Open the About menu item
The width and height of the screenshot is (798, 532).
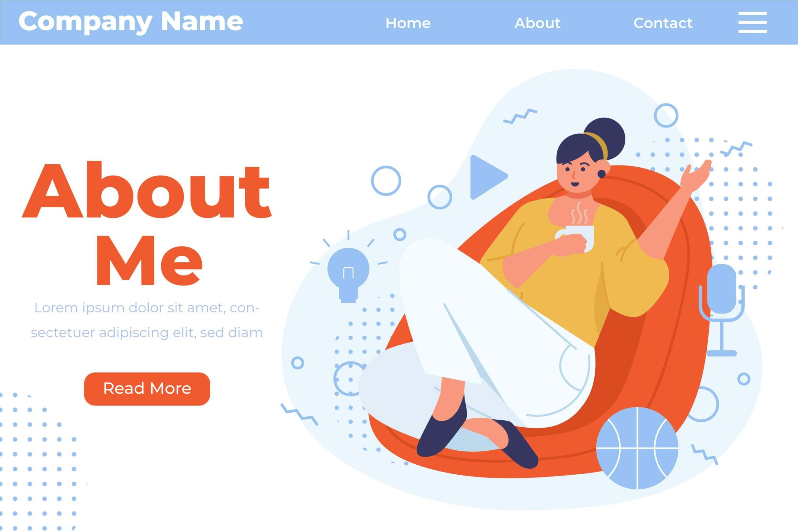[537, 23]
